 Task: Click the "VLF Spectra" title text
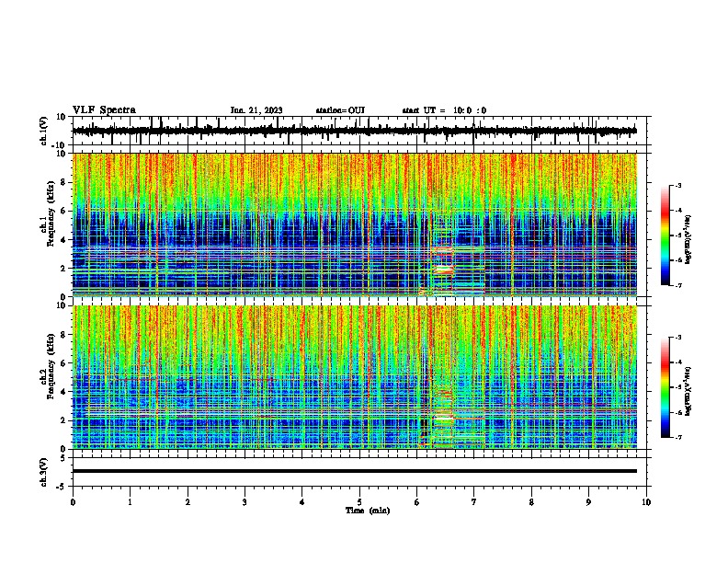pyautogui.click(x=104, y=110)
